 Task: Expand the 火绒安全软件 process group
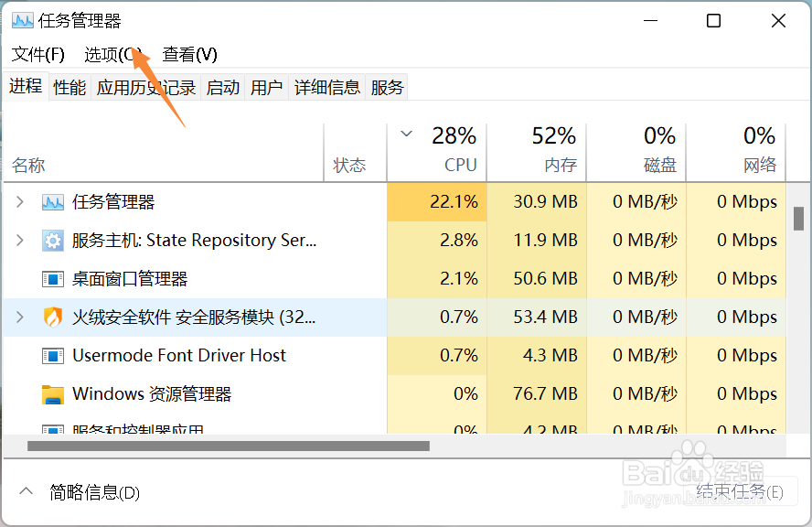(x=20, y=317)
